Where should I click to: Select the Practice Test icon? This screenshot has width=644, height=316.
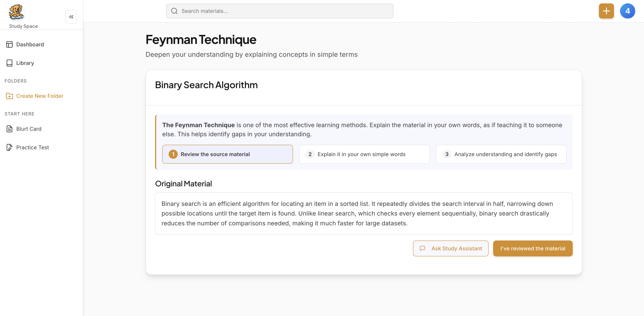(x=9, y=147)
